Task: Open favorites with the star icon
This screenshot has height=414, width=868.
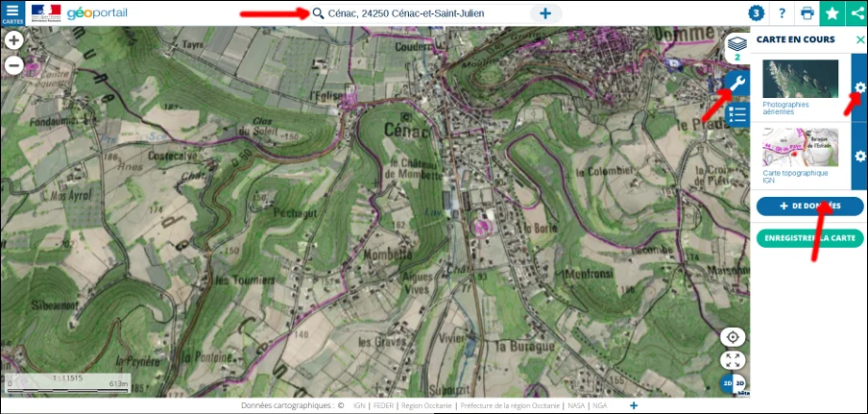Action: (832, 13)
